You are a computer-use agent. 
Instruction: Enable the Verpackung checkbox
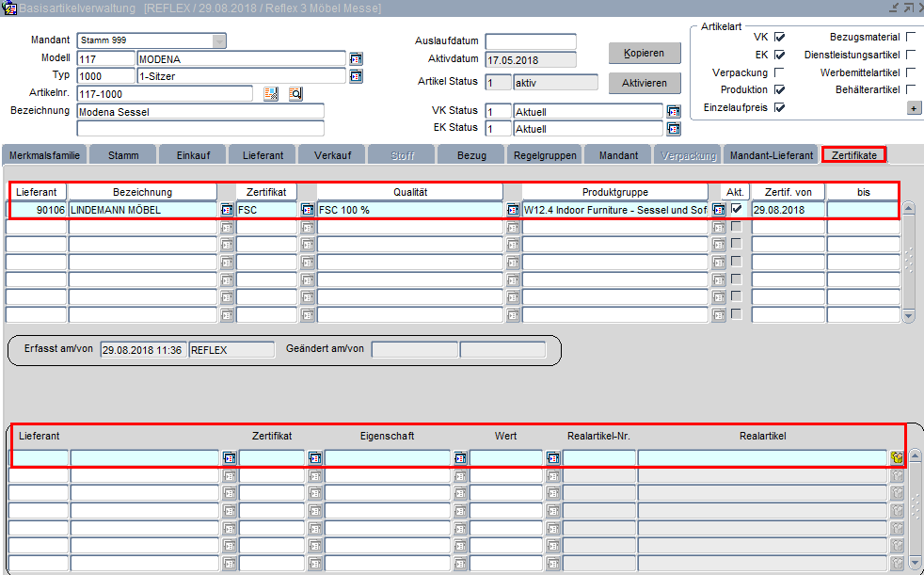(779, 72)
